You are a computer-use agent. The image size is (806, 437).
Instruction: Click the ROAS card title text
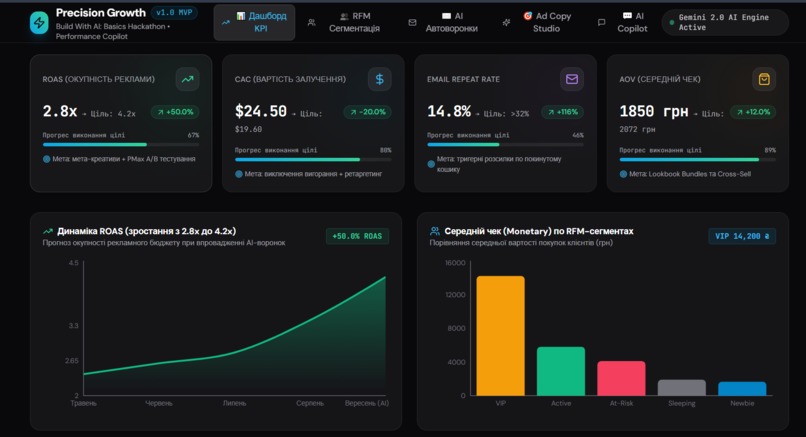point(99,79)
